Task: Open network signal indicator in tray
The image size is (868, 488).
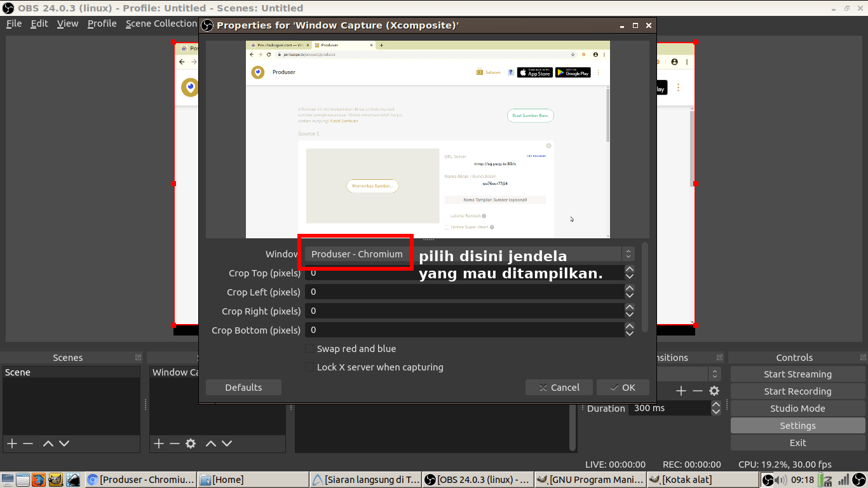Action: 843,480
